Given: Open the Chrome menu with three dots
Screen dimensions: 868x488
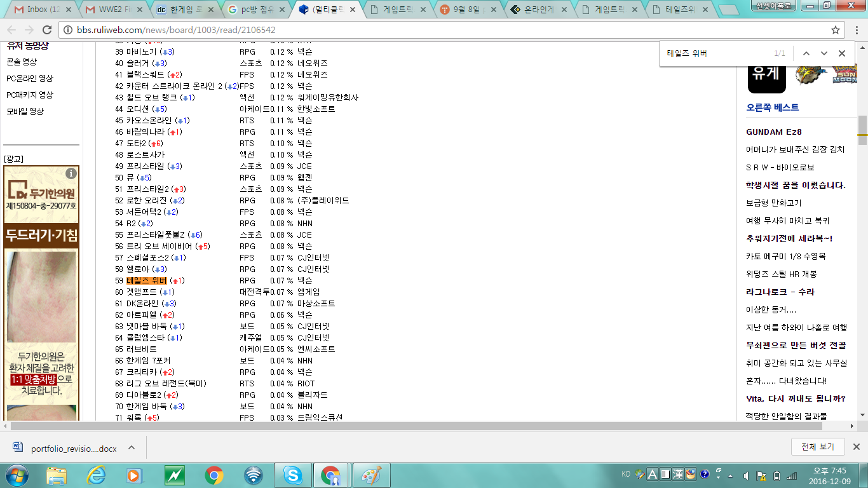Looking at the screenshot, I should pos(855,30).
